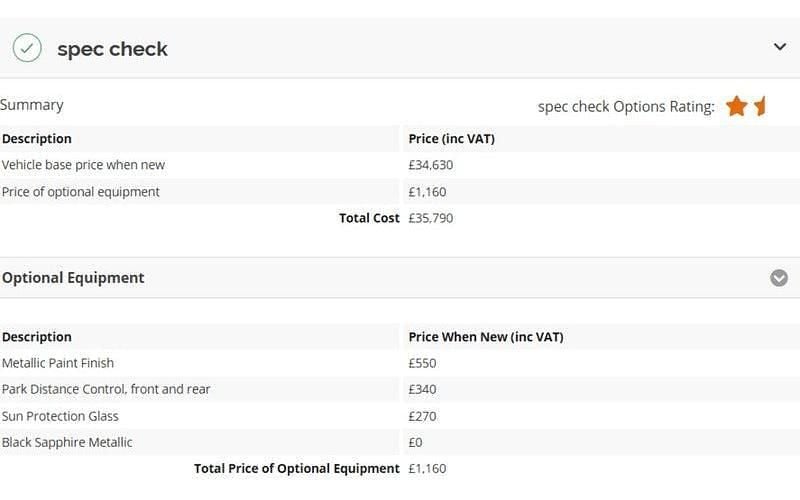Click the spec check heading
800x500 pixels.
(x=112, y=49)
